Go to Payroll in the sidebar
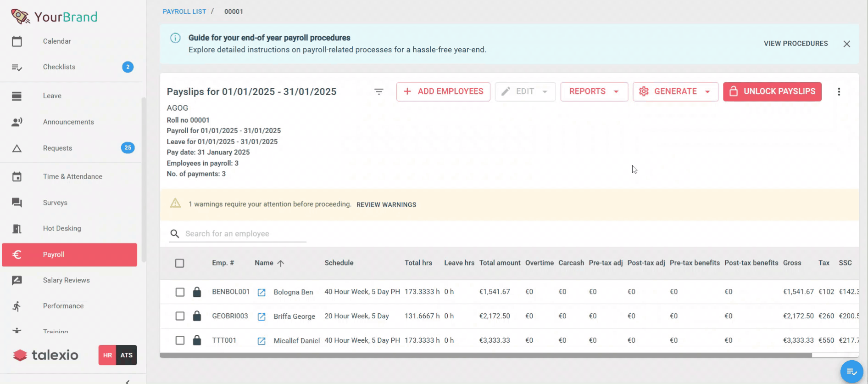The image size is (868, 384). (x=70, y=255)
